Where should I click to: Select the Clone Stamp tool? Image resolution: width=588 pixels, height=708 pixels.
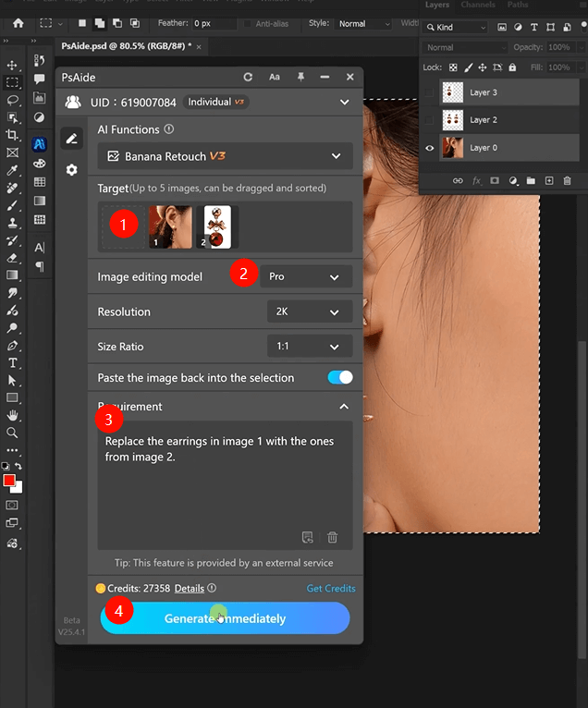point(12,223)
